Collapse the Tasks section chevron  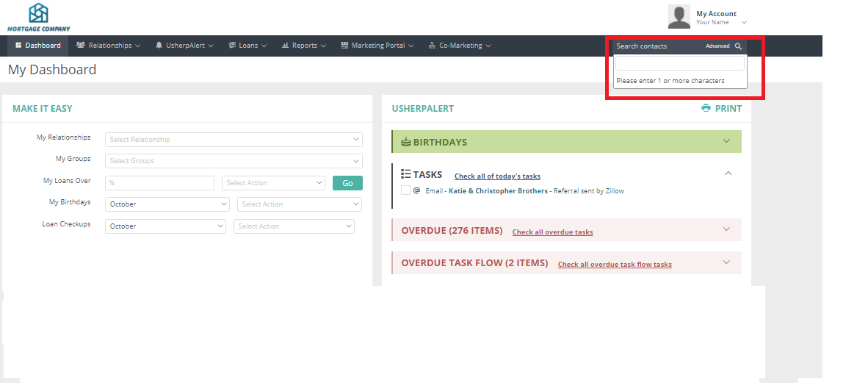728,173
